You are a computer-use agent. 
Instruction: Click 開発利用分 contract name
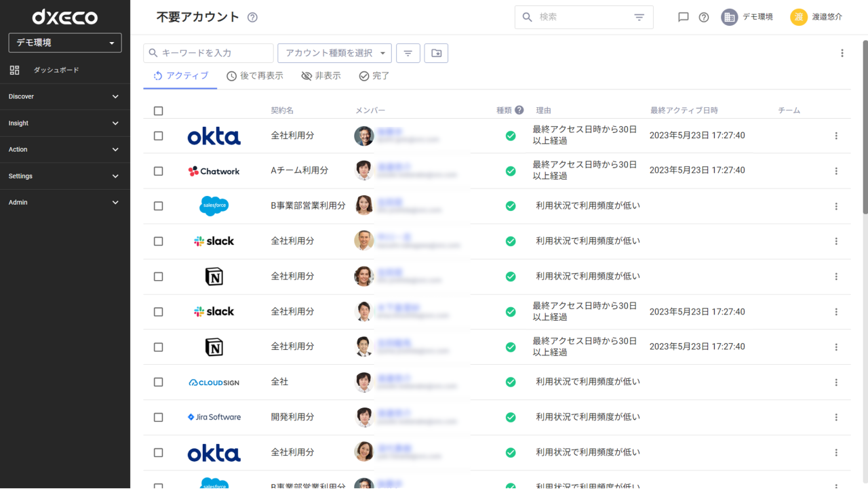click(292, 418)
